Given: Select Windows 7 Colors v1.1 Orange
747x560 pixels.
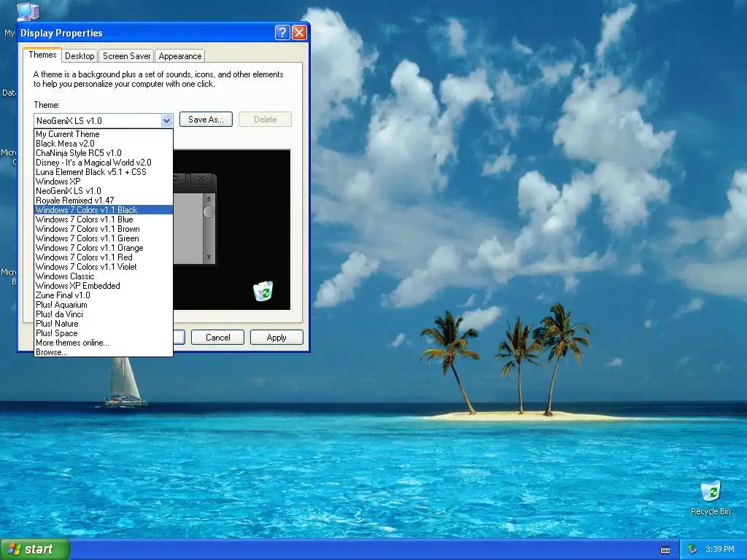Looking at the screenshot, I should point(104,248).
